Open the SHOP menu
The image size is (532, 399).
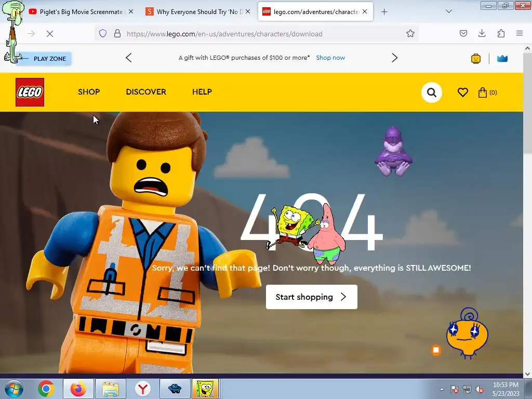coord(89,92)
